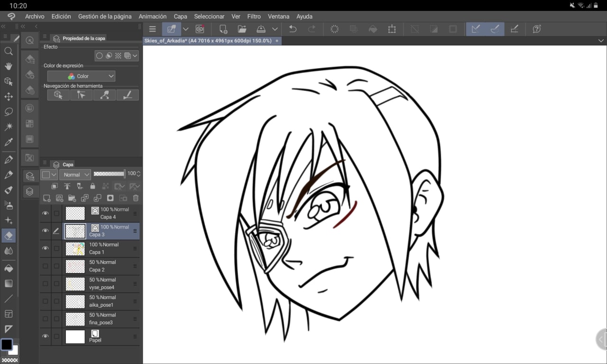Click the New raster layer icon
Screen dimensions: 607x364
click(46, 198)
